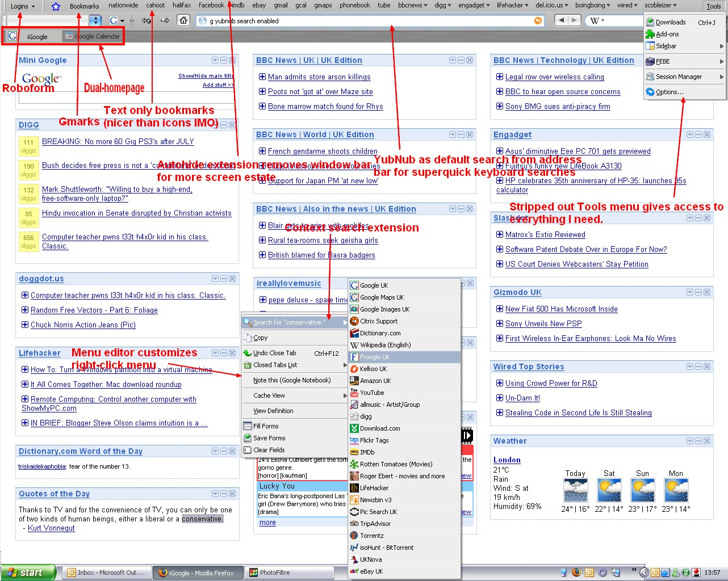Open the Downloads item in Tools menu

click(685, 22)
